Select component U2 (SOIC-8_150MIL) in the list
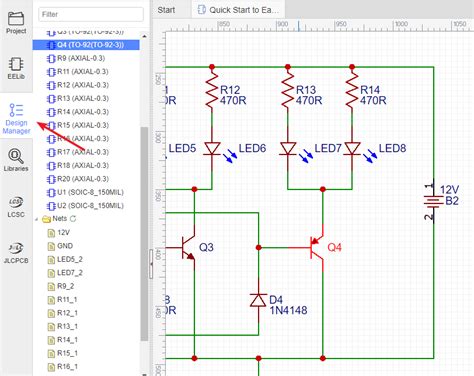The width and height of the screenshot is (474, 376). (x=85, y=206)
